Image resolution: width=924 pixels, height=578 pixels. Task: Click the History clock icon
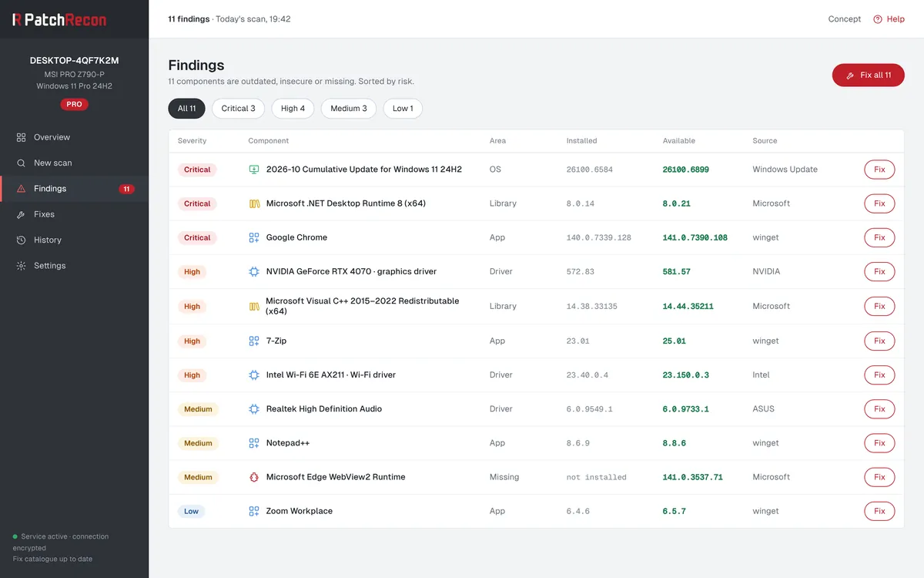click(x=21, y=240)
